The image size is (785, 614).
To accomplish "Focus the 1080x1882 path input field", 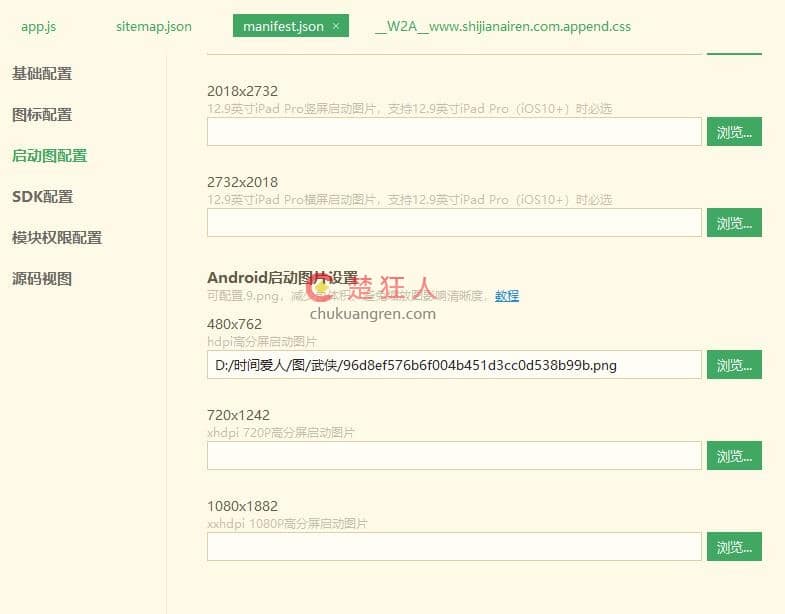I will [x=454, y=547].
